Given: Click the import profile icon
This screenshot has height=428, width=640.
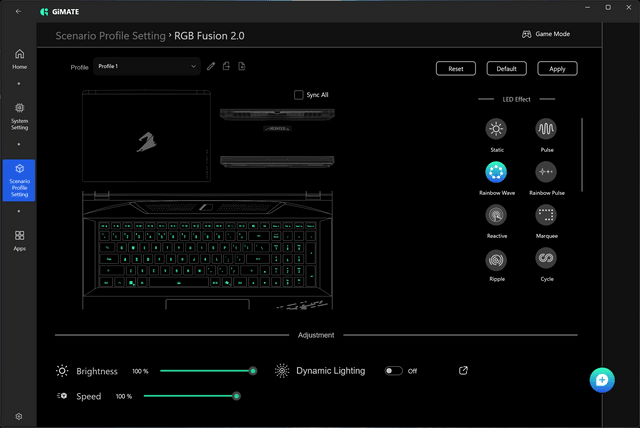Looking at the screenshot, I should [x=242, y=66].
